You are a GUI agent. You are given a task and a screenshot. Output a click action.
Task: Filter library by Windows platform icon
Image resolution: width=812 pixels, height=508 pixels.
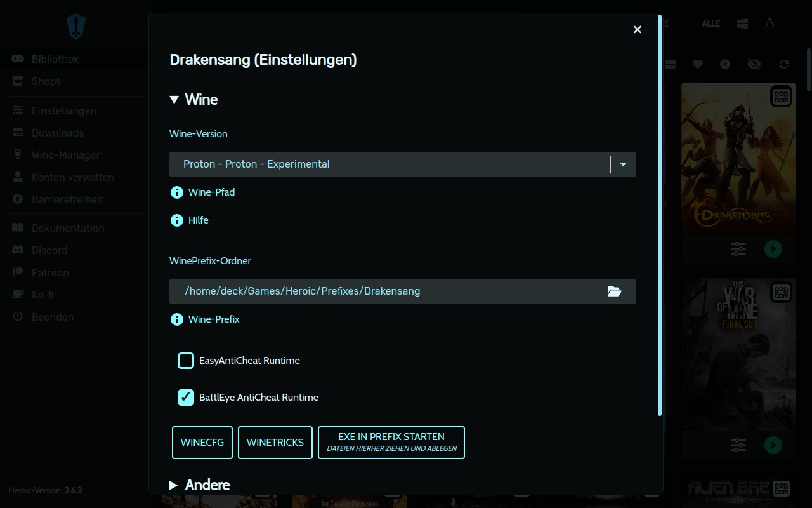click(742, 23)
